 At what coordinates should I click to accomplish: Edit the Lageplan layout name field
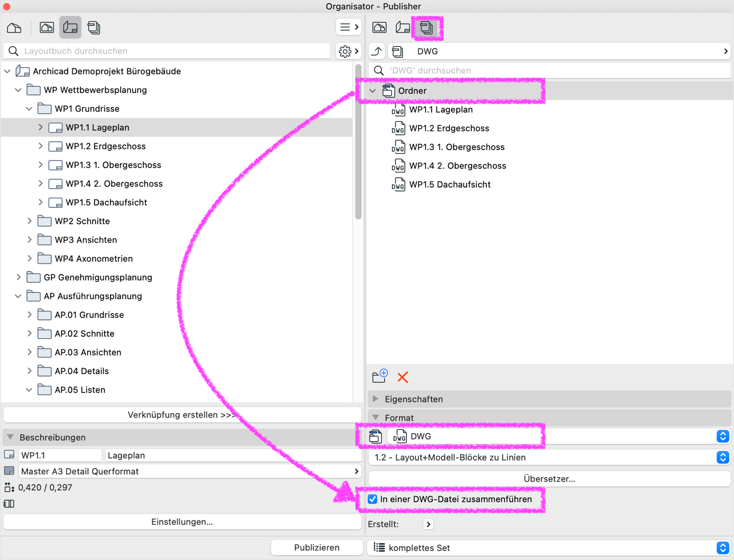pos(233,455)
